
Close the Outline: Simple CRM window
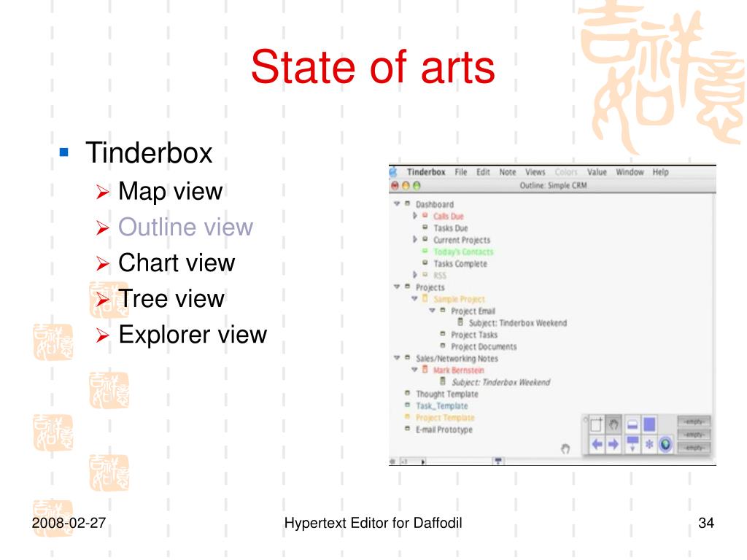coord(395,186)
